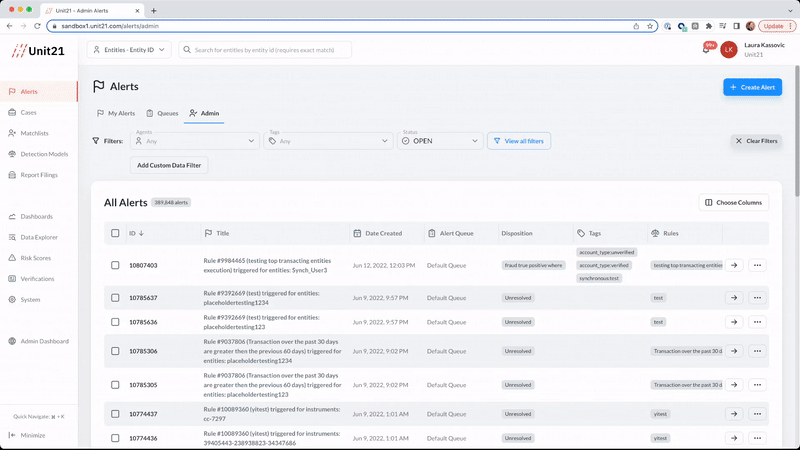Sort by ID using the arrow icon
Screen dimensions: 800x450
pyautogui.click(x=141, y=233)
